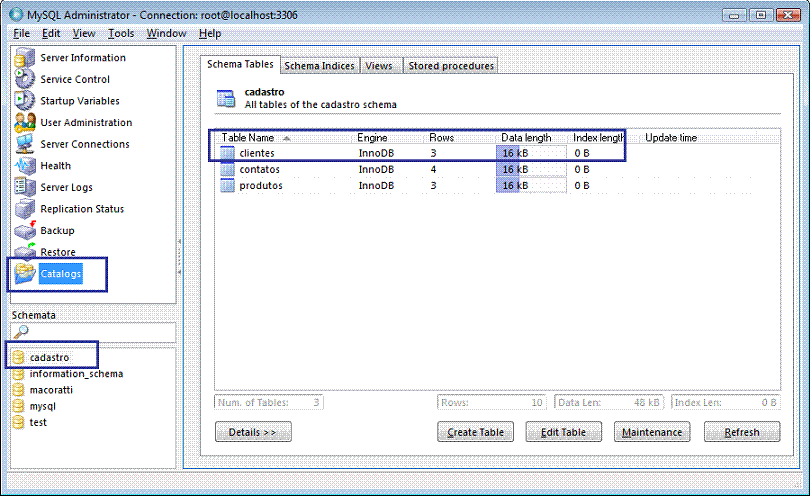
Task: Open the Window menu
Action: click(166, 34)
